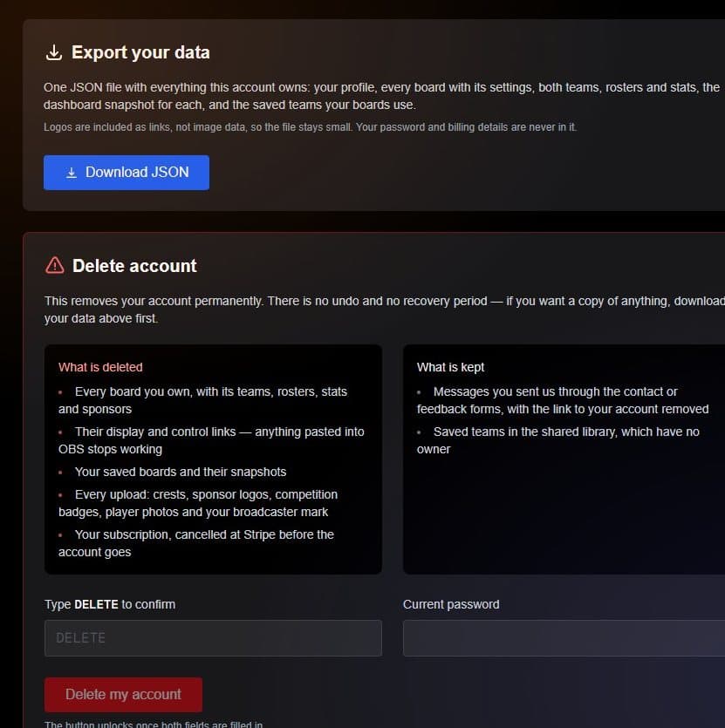The width and height of the screenshot is (725, 728).
Task: Click the What is kept title
Action: pyautogui.click(x=450, y=367)
